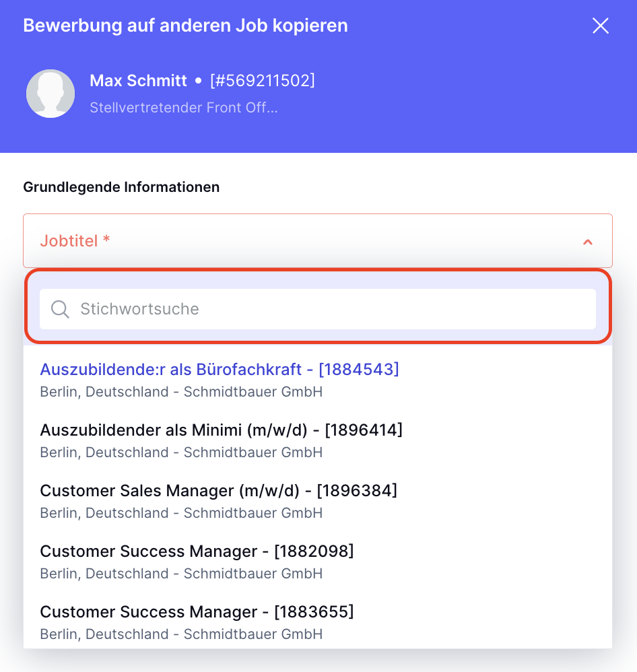Close the copy application dialog
This screenshot has width=637, height=672.
coord(600,26)
